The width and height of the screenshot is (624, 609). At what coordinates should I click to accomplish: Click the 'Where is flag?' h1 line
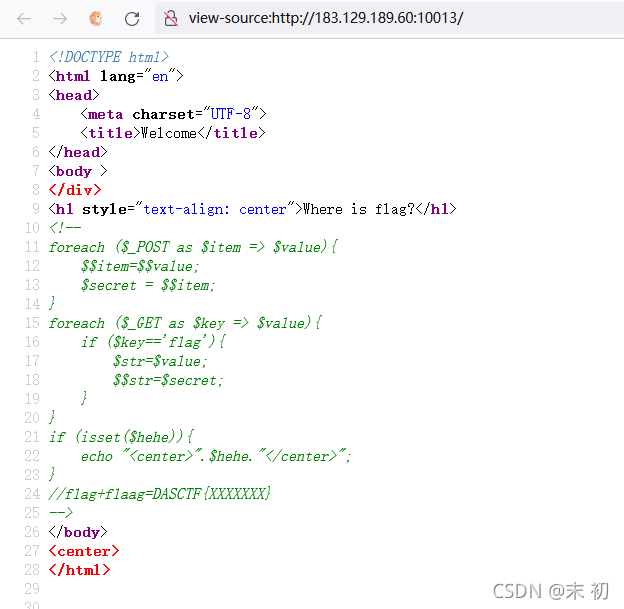point(252,209)
